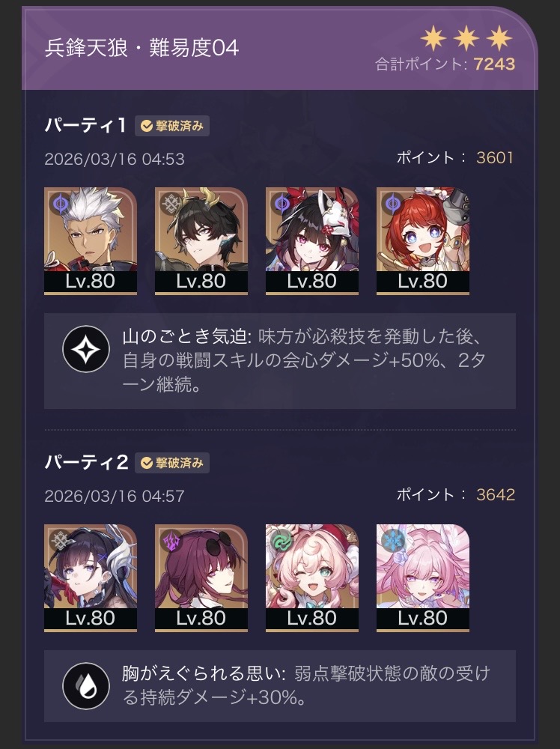Viewport: 560px width, 749px height.
Task: Tap the ice element icon on last portrait
Action: pos(393,541)
